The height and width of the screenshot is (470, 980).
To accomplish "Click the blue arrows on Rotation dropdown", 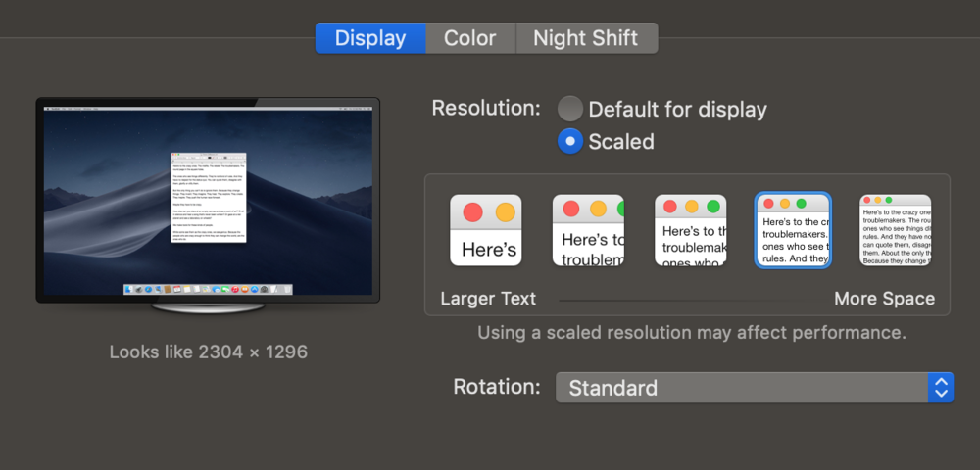I will pyautogui.click(x=940, y=388).
